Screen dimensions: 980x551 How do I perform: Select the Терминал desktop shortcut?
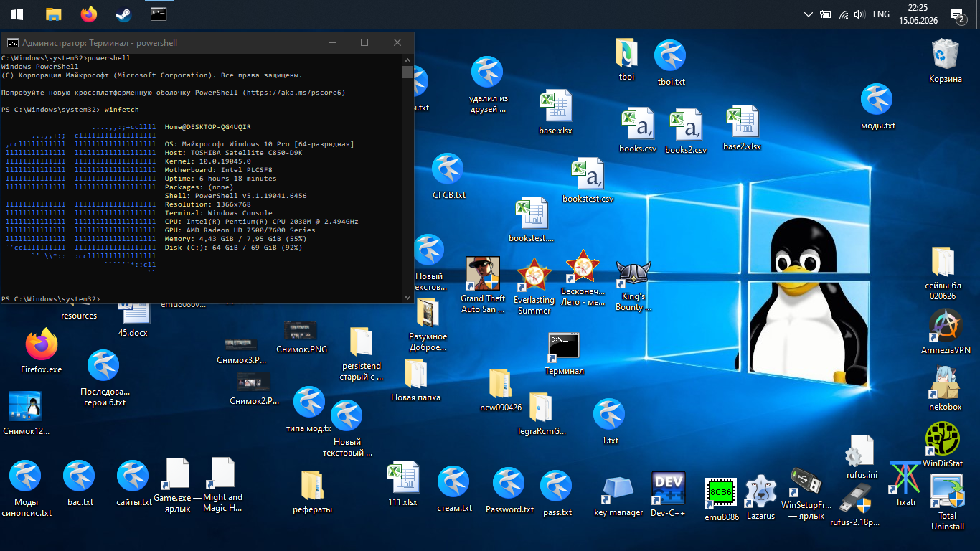click(564, 354)
